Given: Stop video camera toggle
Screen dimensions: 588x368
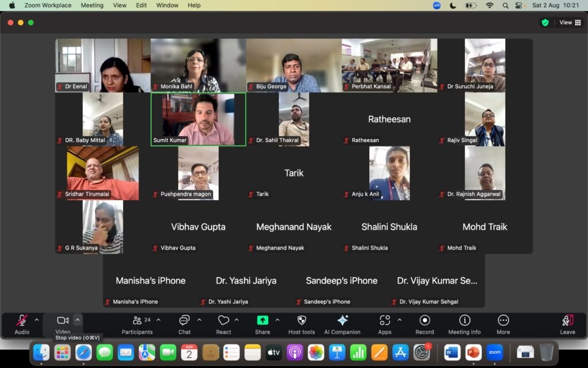Looking at the screenshot, I should [63, 325].
